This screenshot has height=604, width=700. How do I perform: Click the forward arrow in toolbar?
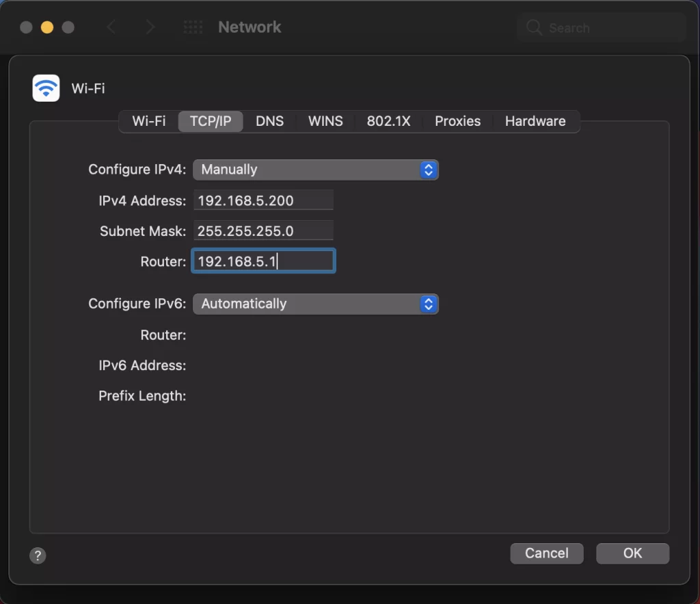150,27
